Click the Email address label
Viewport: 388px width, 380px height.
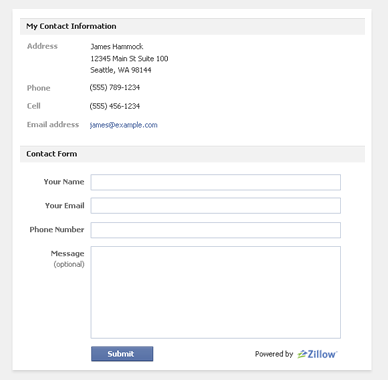pyautogui.click(x=53, y=125)
